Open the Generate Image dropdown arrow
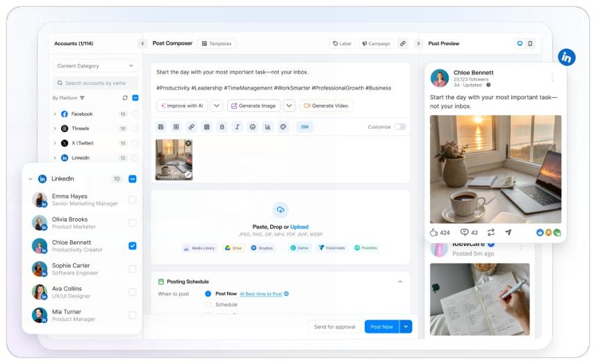Viewport: 596px width, 364px height. coord(289,106)
